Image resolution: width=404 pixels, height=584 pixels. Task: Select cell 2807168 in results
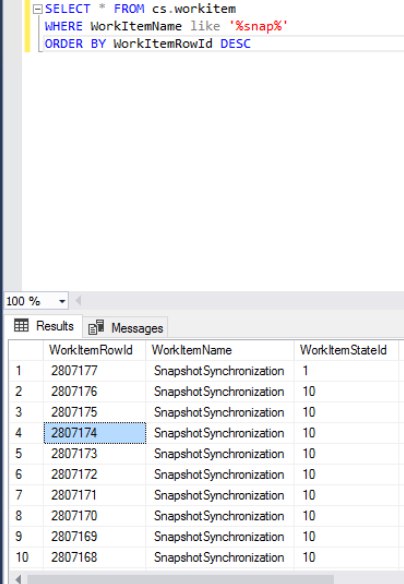click(95, 558)
